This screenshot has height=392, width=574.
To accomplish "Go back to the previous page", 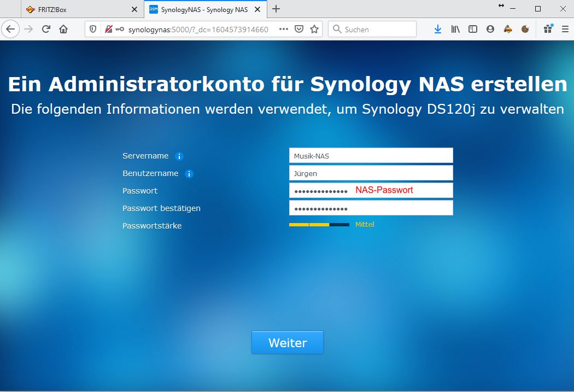I will pyautogui.click(x=10, y=29).
